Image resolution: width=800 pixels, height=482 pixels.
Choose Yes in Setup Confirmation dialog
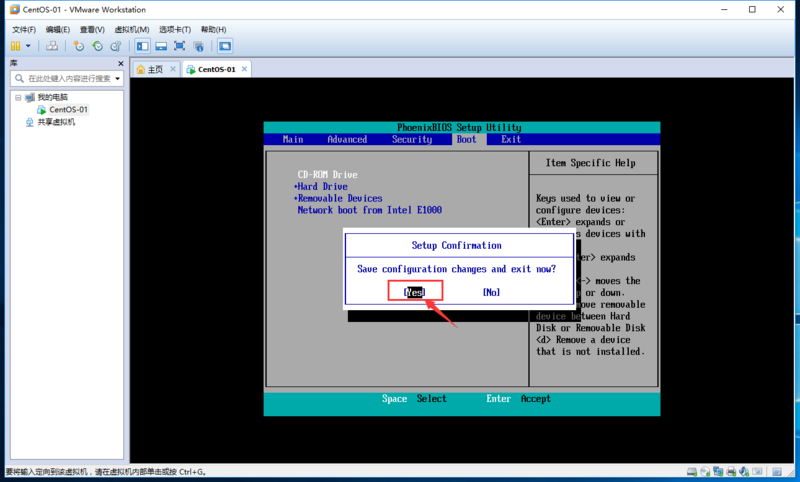coord(414,292)
